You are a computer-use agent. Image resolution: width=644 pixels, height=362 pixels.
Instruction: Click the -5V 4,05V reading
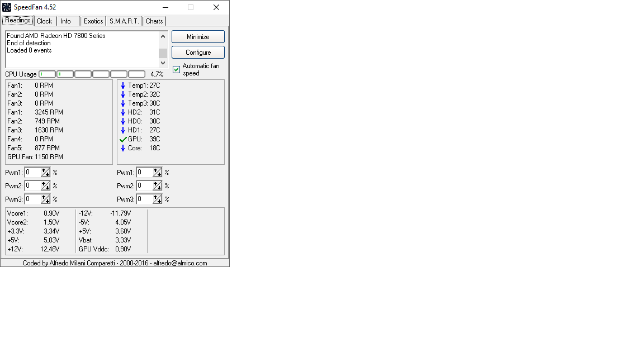coord(105,222)
